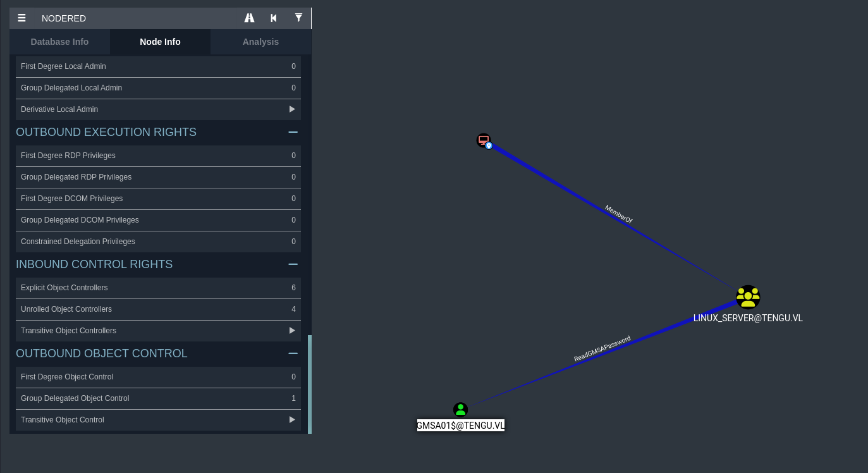
Task: Collapse the Inbound Control Rights section
Action: click(293, 264)
